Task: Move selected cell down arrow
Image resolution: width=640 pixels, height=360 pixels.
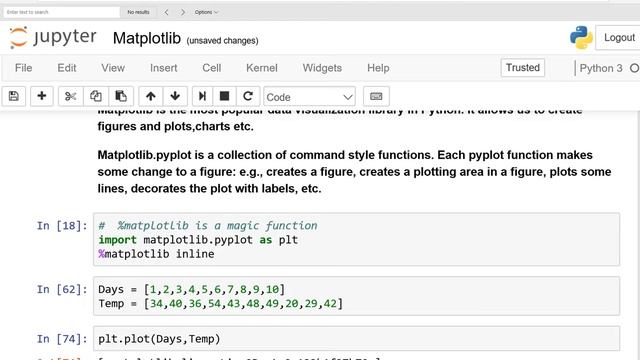Action: [x=175, y=96]
